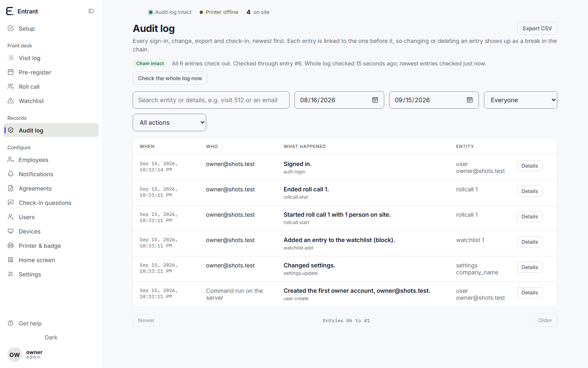Screen dimensions: 588x368
Task: View Details for Signed in entry
Action: pos(530,166)
